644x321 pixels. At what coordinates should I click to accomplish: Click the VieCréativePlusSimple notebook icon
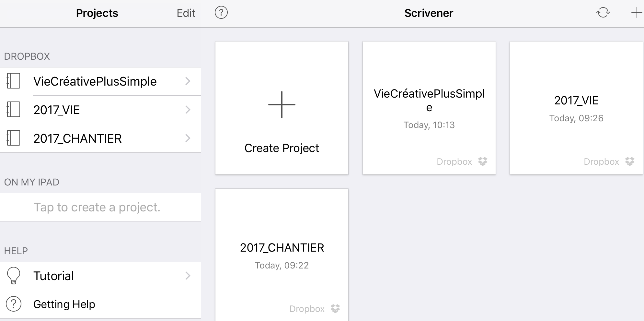[13, 81]
